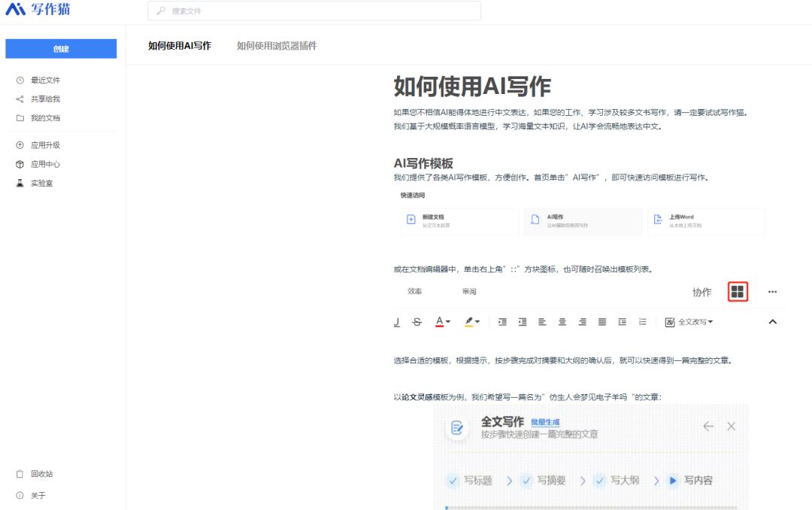
Task: Click the bullet list icon
Action: coord(643,322)
